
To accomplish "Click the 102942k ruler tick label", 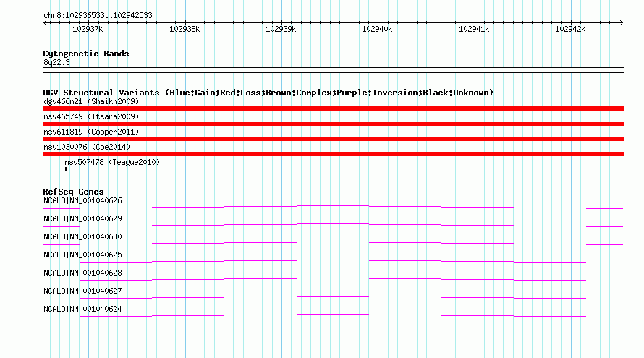I will click(569, 29).
